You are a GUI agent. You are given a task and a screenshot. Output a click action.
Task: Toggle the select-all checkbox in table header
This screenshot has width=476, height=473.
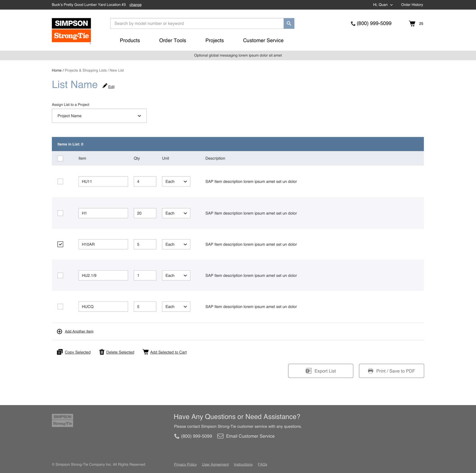point(60,159)
